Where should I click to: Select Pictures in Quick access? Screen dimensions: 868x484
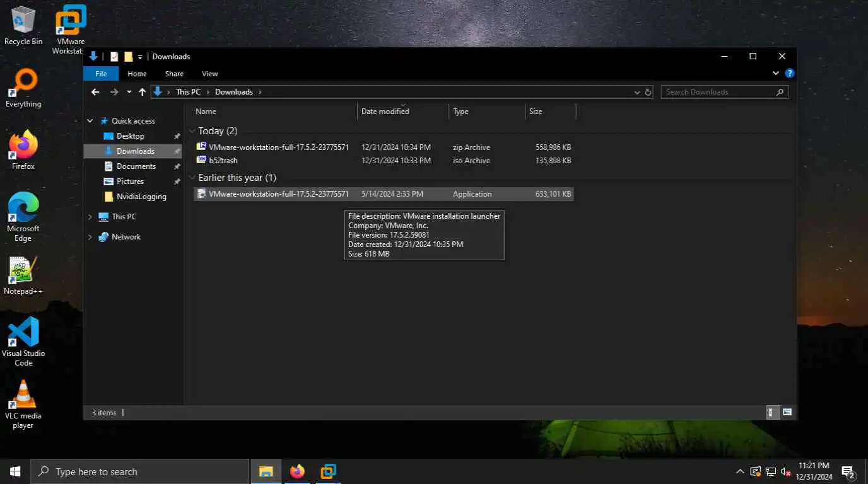(x=130, y=181)
